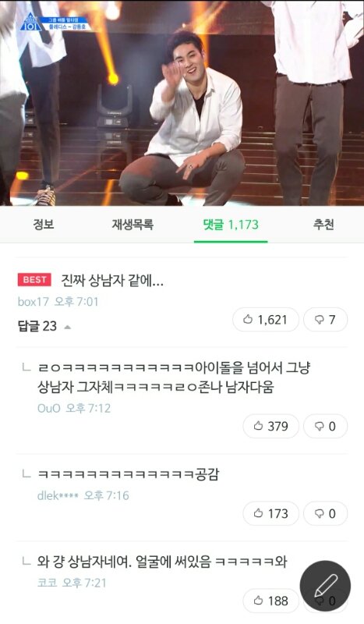
Task: Select the 댓글 1,173 tab
Action: click(231, 225)
